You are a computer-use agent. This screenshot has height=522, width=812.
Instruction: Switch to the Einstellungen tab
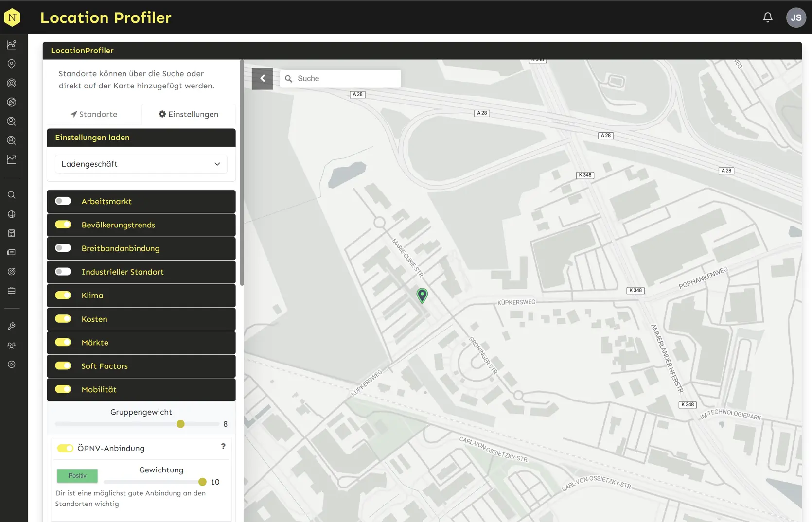pos(189,114)
